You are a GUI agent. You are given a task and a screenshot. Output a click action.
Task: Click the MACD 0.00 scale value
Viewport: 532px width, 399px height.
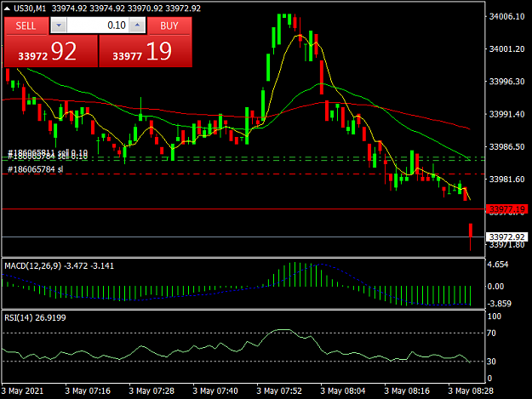pos(495,287)
